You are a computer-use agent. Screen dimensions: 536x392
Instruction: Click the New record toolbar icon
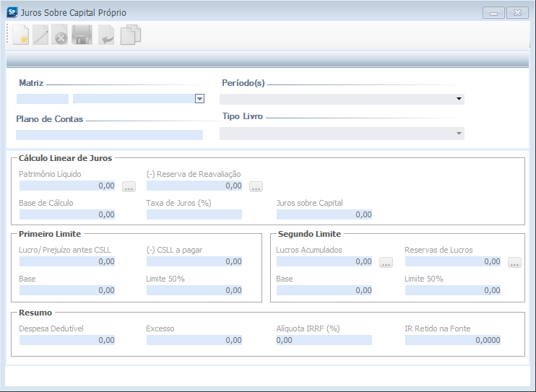[x=20, y=35]
